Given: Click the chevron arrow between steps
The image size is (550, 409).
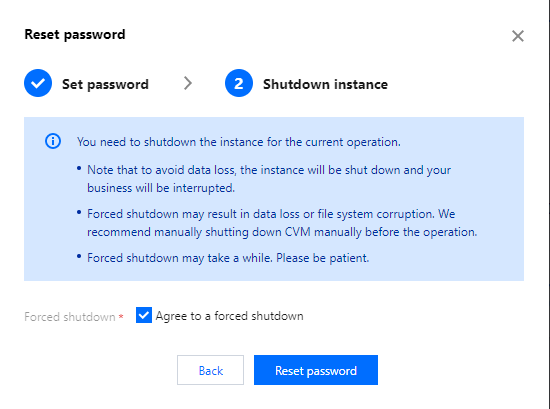Looking at the screenshot, I should [x=188, y=83].
